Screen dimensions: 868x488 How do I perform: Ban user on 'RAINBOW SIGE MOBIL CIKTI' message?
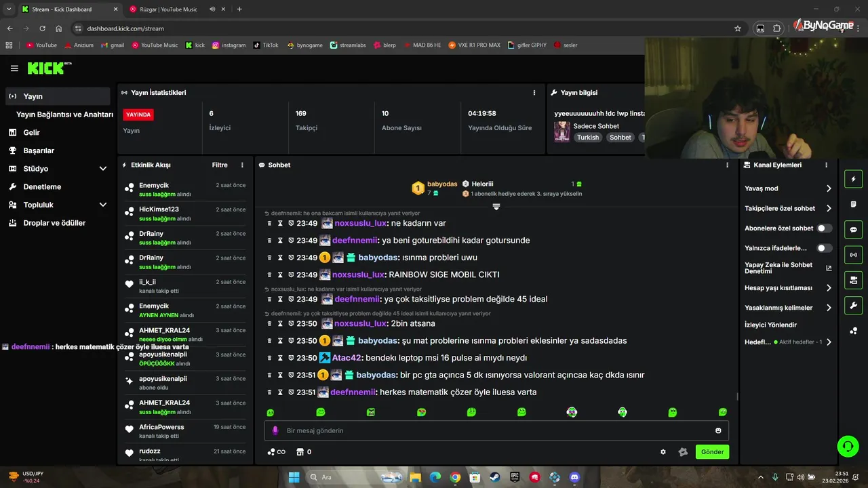(290, 274)
